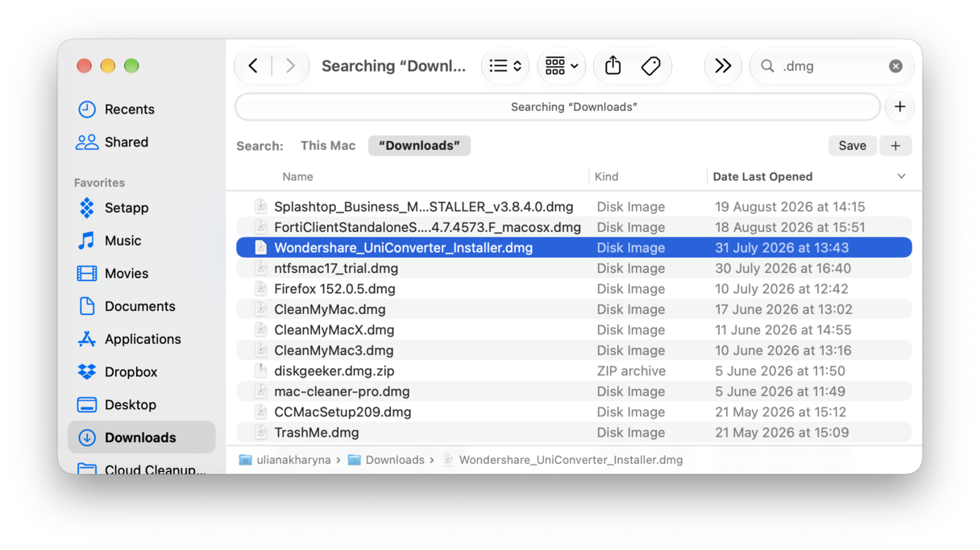Click the Applications compass icon
980x550 pixels.
[87, 340]
